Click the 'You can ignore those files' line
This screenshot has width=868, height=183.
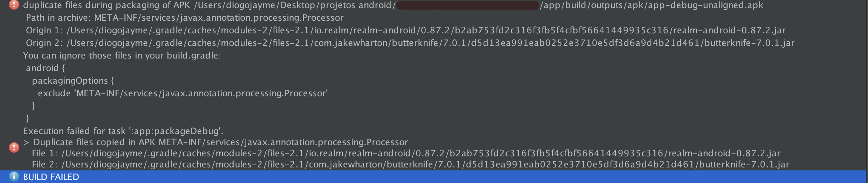pyautogui.click(x=122, y=56)
